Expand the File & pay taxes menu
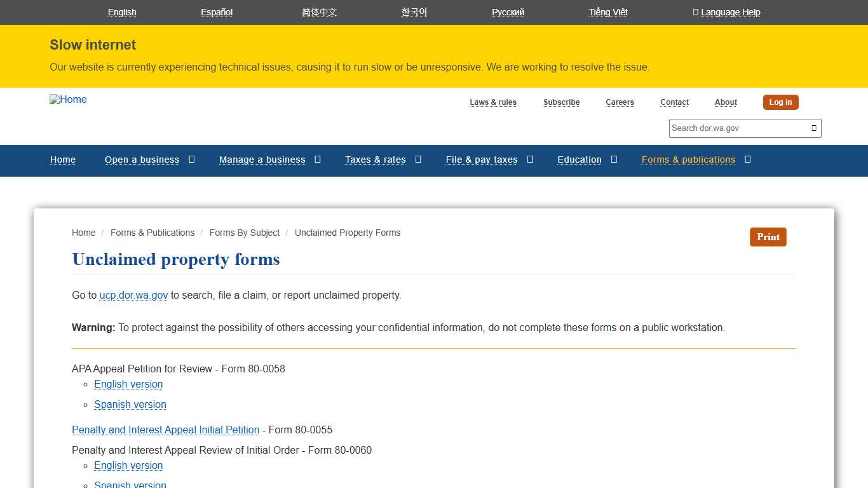The image size is (868, 488). (530, 159)
